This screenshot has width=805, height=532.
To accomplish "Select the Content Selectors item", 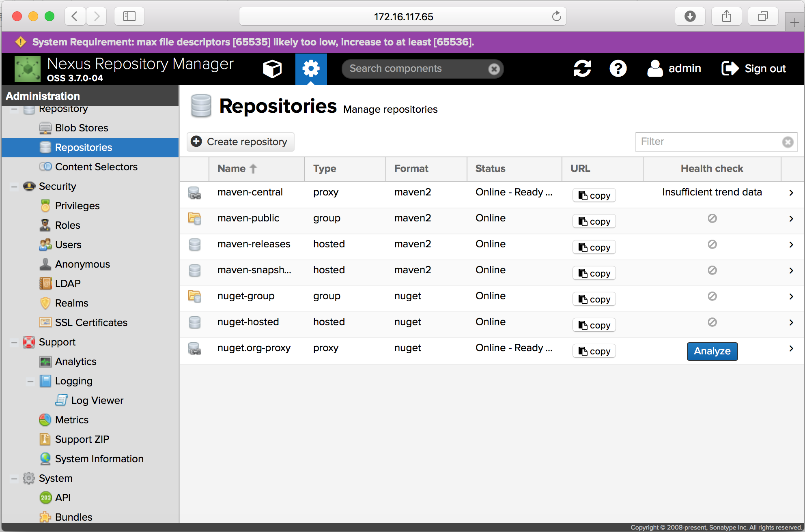I will point(96,167).
